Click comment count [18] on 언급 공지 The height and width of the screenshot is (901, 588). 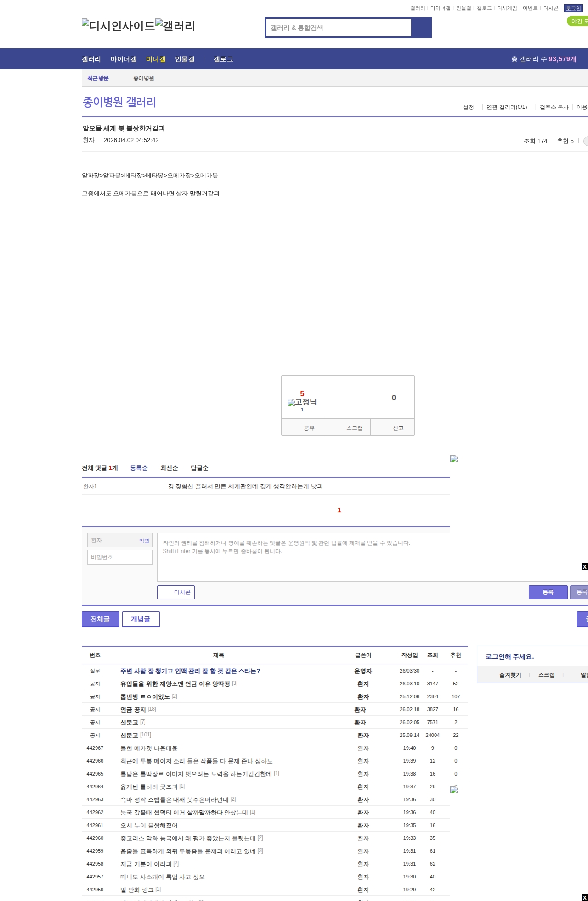click(152, 709)
